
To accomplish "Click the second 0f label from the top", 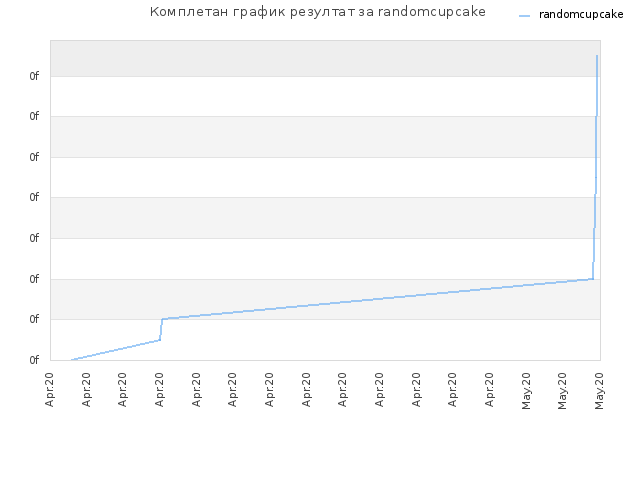I will coord(34,116).
